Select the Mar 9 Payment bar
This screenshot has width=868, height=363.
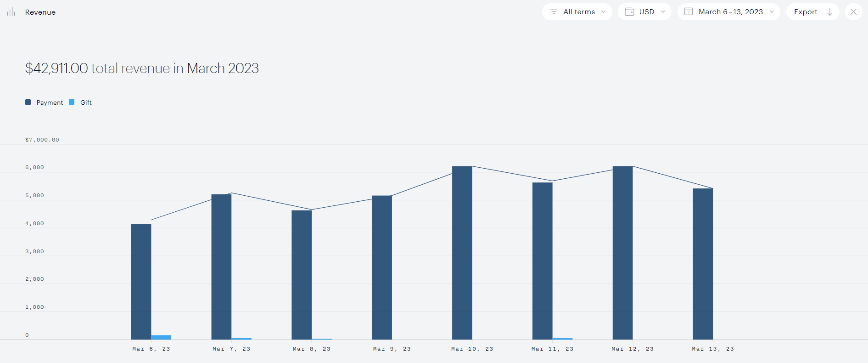tap(382, 267)
